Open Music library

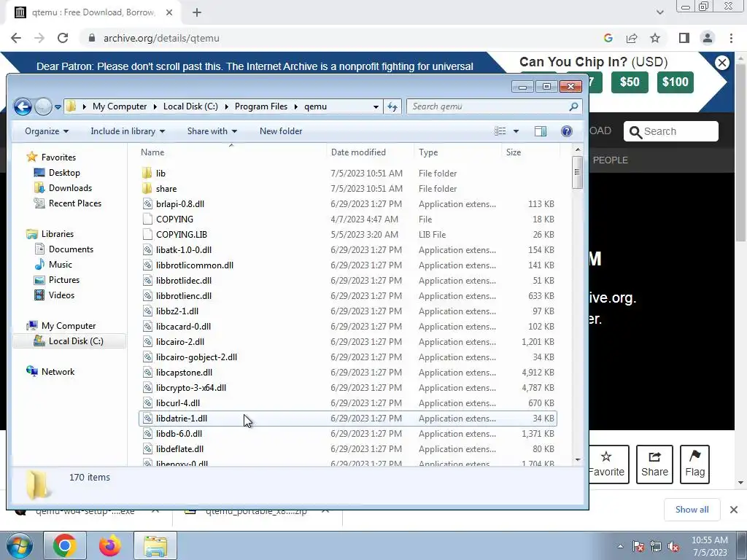[60, 264]
